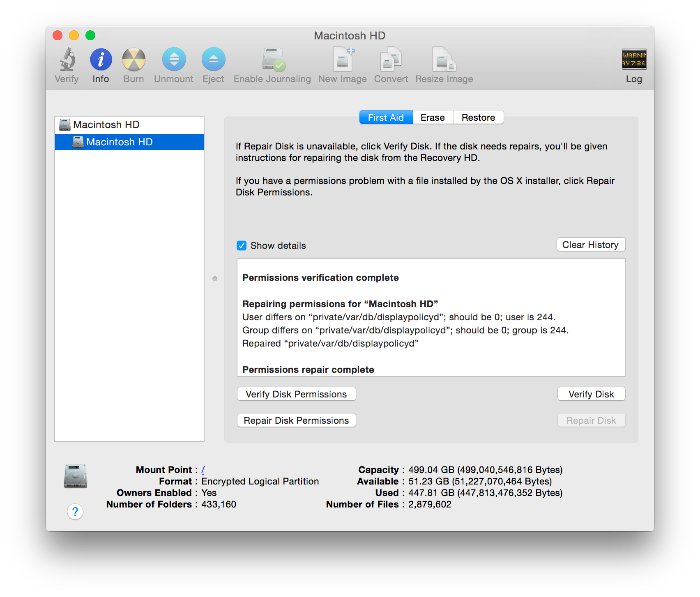Screen dimensions: 700x597
Task: Click Verify Disk Permissions button
Action: click(x=296, y=394)
